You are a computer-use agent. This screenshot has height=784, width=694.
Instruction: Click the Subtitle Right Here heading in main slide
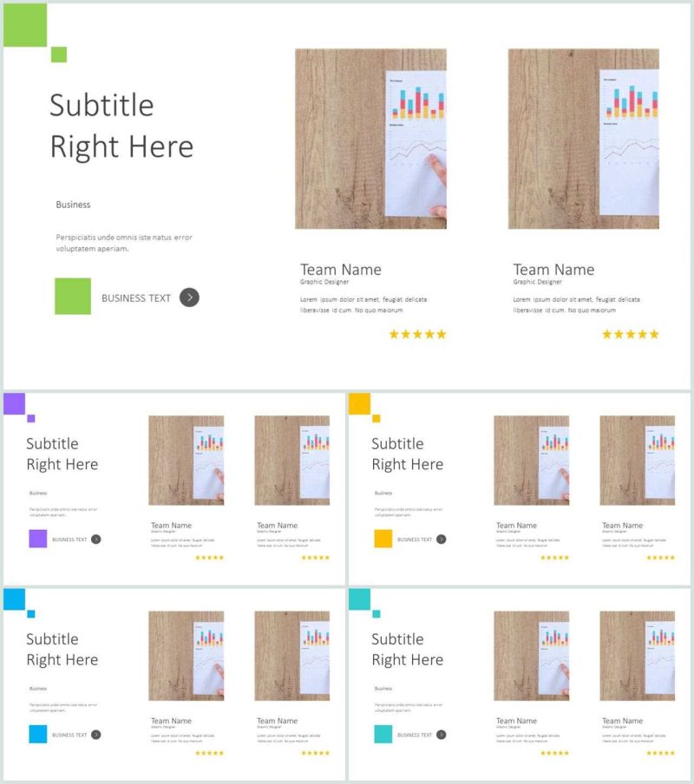[121, 126]
